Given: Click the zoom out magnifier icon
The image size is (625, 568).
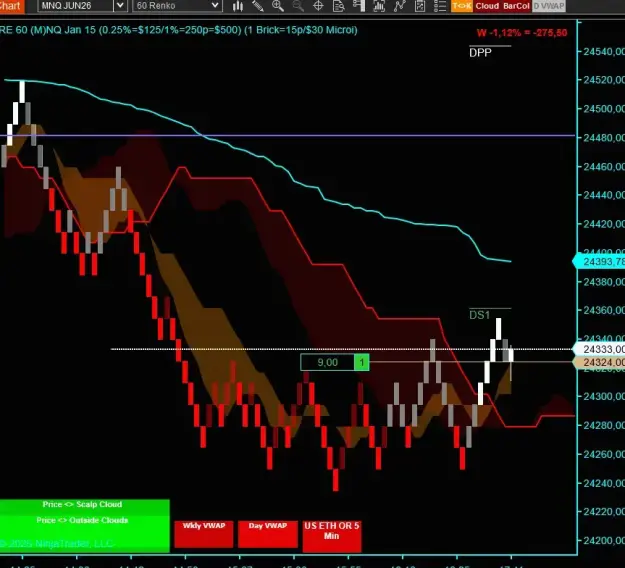Looking at the screenshot, I should point(298,6).
